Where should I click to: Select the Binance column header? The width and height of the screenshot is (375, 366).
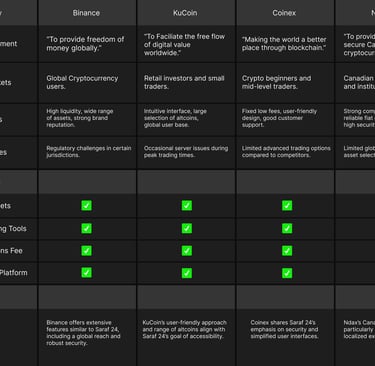click(87, 13)
